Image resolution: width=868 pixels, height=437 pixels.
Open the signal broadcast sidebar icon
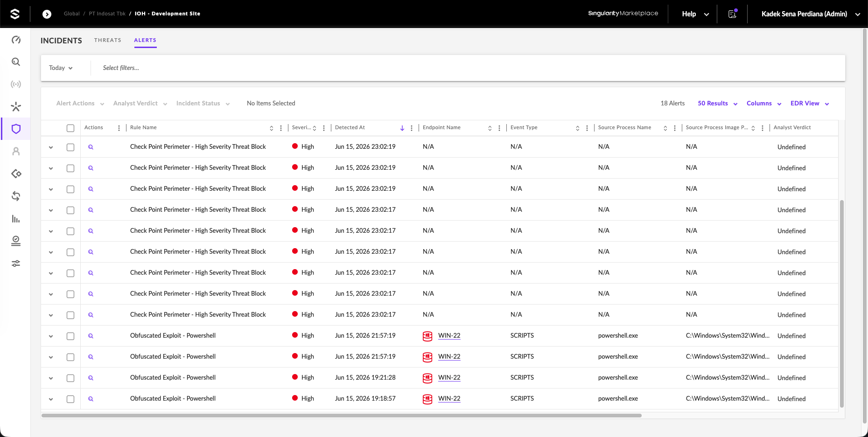coord(16,84)
